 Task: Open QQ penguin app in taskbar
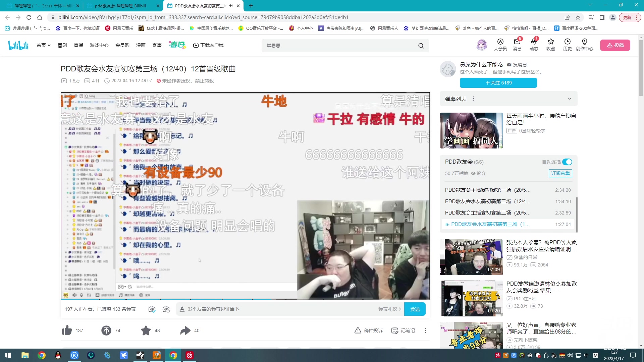tap(58, 355)
